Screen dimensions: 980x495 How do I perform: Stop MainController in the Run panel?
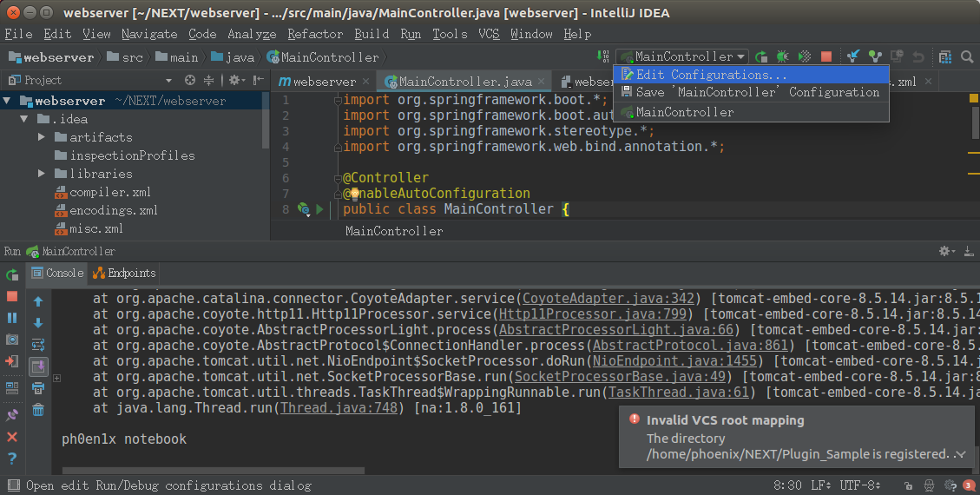[12, 296]
